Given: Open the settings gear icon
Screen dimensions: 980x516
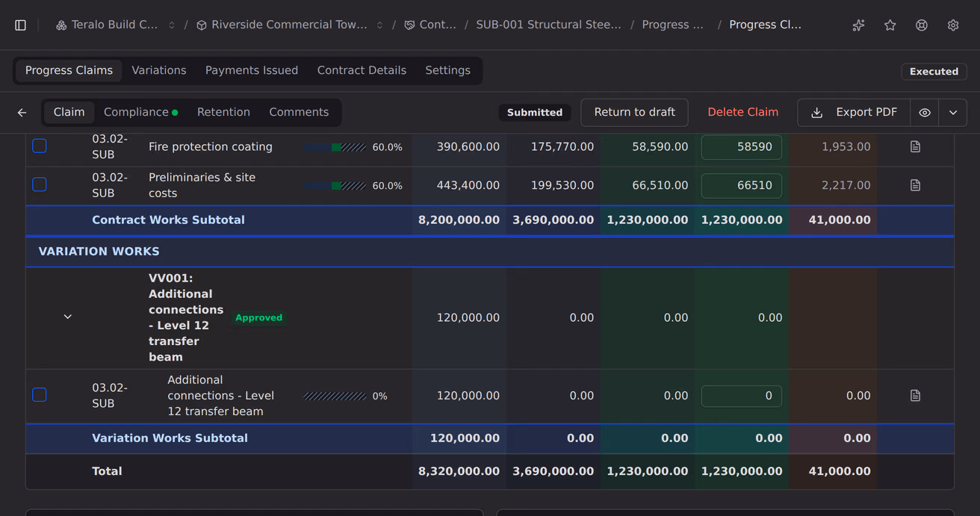Looking at the screenshot, I should [953, 25].
